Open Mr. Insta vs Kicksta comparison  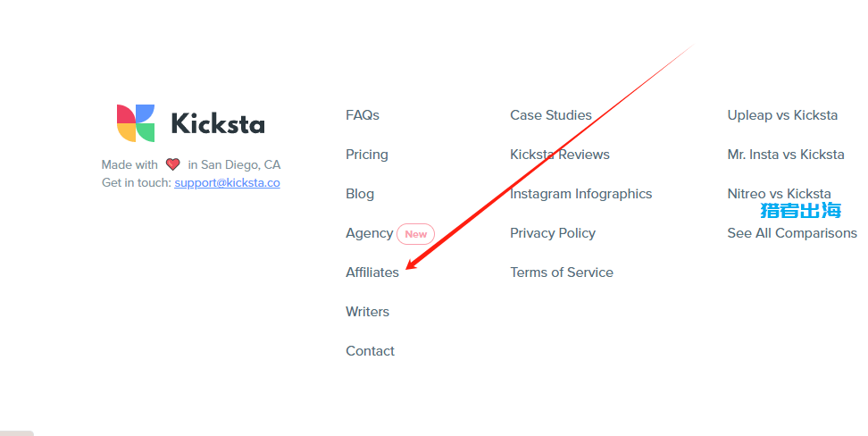786,155
